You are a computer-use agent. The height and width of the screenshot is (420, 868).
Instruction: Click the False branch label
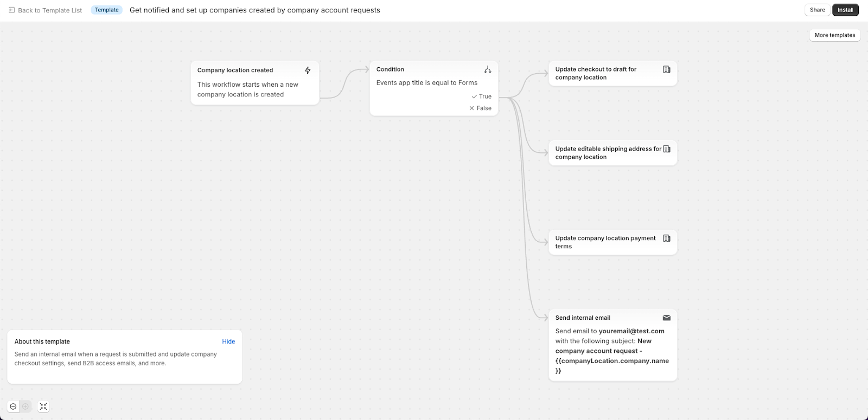click(x=484, y=108)
